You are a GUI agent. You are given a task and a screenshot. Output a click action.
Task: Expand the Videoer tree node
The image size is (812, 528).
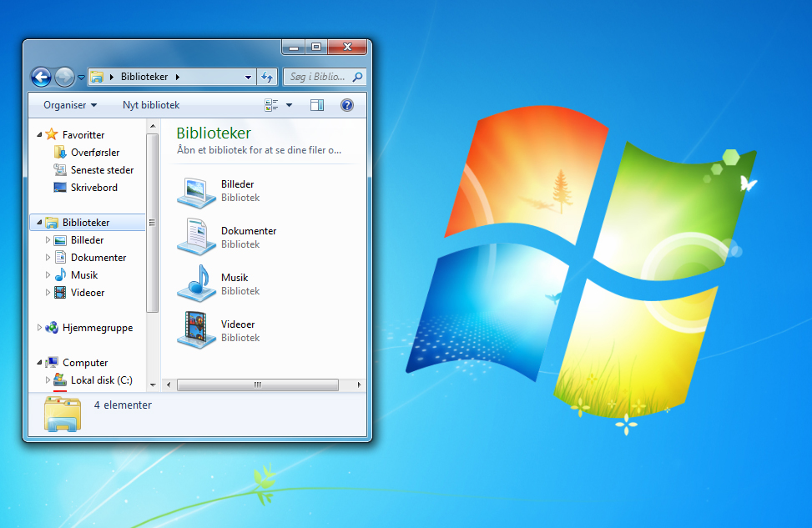[48, 293]
